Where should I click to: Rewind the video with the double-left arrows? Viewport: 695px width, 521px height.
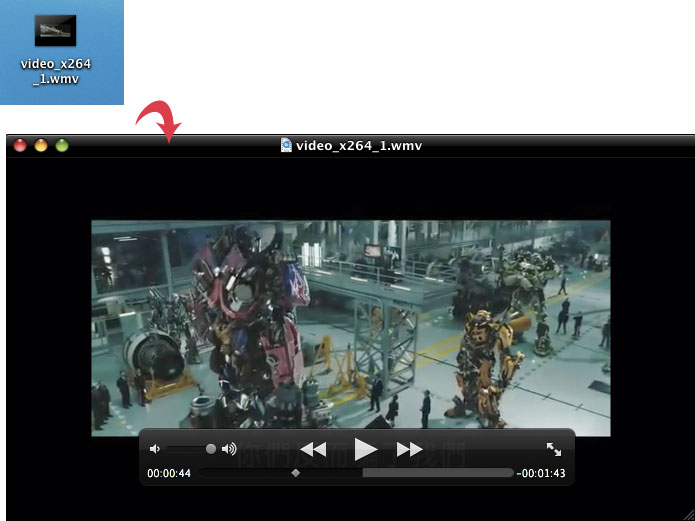tap(313, 449)
